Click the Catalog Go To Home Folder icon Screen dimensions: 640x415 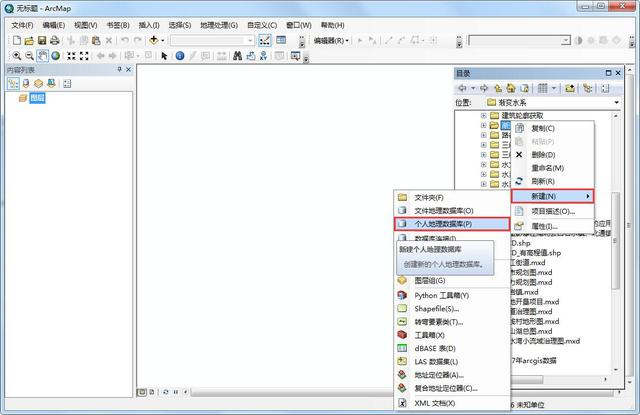(511, 88)
